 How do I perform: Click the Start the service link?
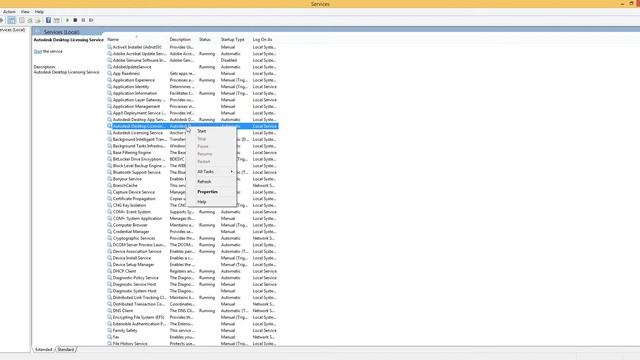tap(38, 51)
